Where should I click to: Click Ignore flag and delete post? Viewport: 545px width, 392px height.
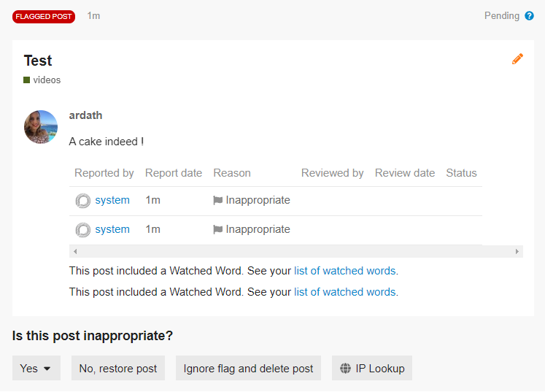[248, 368]
